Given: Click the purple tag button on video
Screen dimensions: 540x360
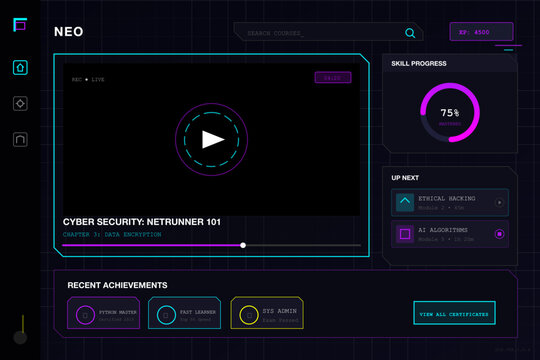Looking at the screenshot, I should (x=333, y=78).
